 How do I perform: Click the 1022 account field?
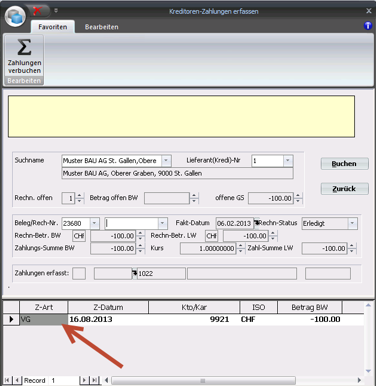[x=161, y=273]
